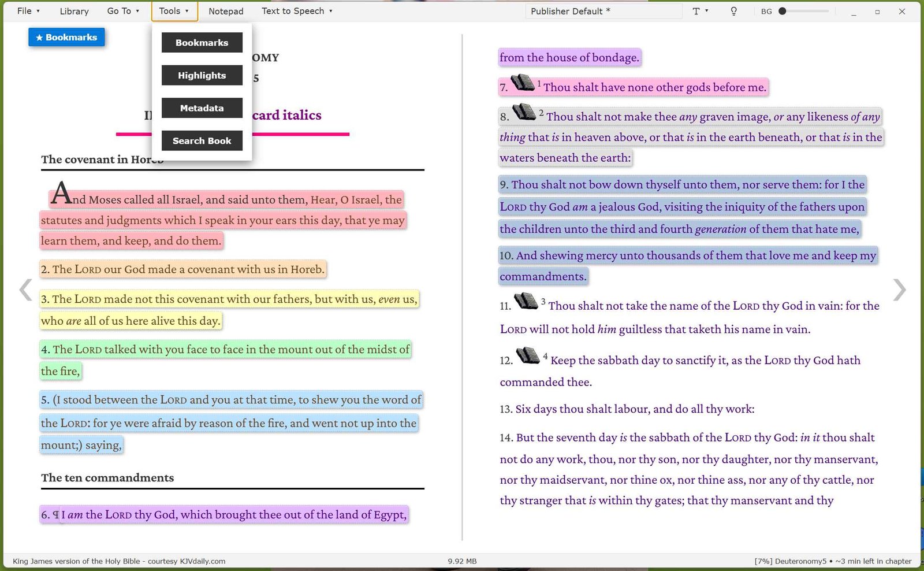
Task: Go to the next page arrow
Action: click(899, 290)
